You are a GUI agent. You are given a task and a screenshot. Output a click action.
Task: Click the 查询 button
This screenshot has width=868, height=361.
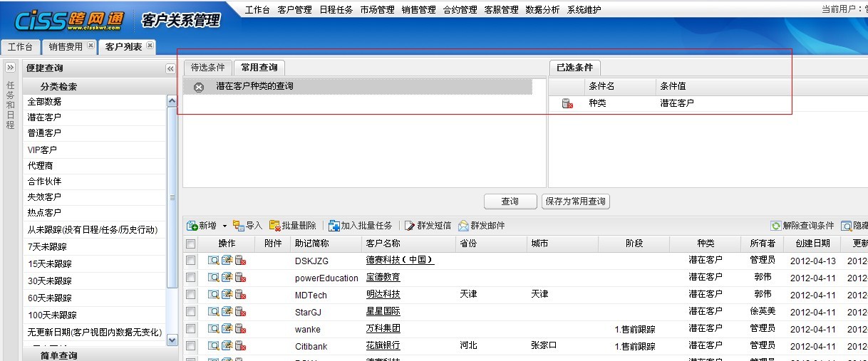tap(510, 202)
